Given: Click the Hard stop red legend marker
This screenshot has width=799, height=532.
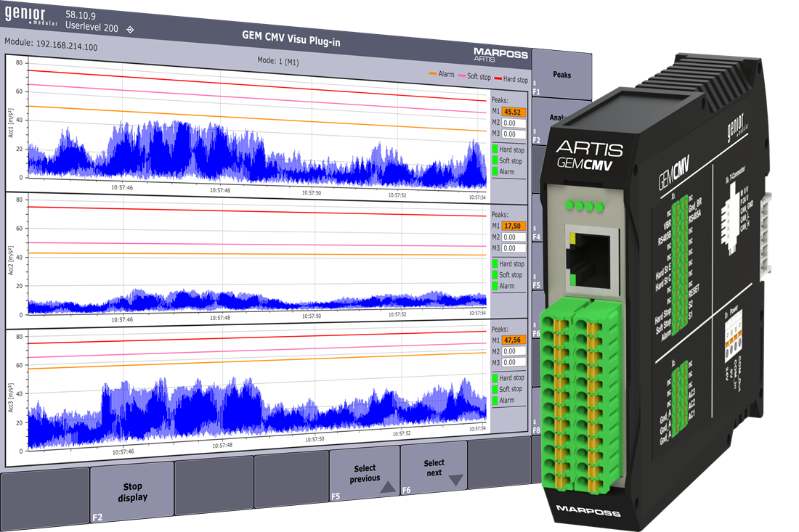Looking at the screenshot, I should click(x=498, y=78).
